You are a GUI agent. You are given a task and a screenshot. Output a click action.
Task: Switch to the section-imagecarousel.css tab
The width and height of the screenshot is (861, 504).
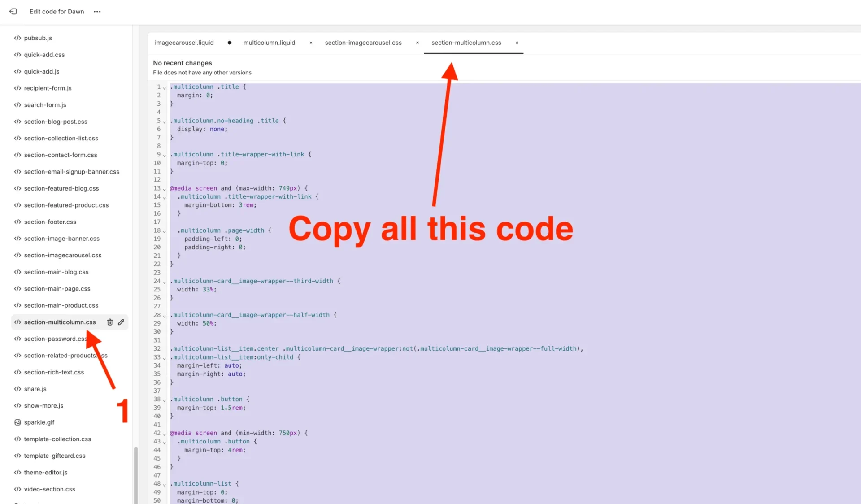(363, 43)
